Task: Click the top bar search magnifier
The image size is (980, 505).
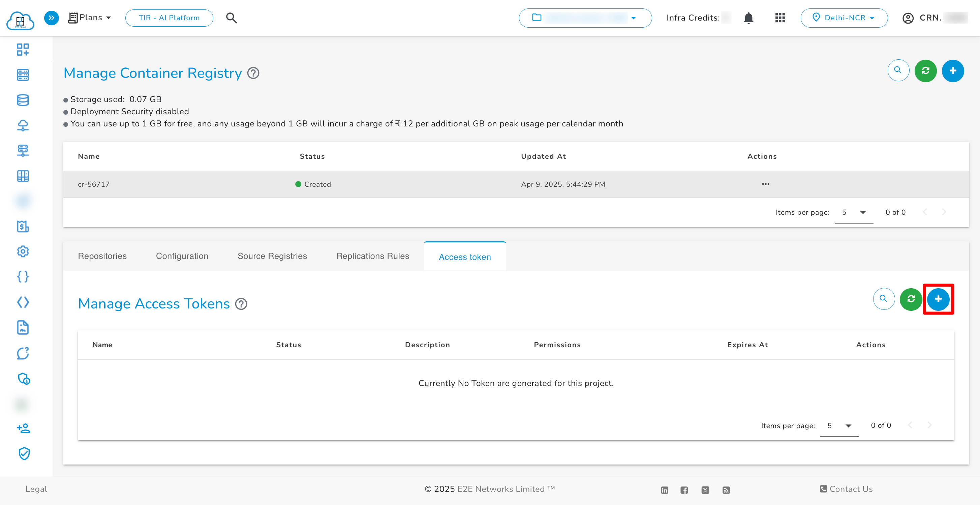Action: [231, 18]
